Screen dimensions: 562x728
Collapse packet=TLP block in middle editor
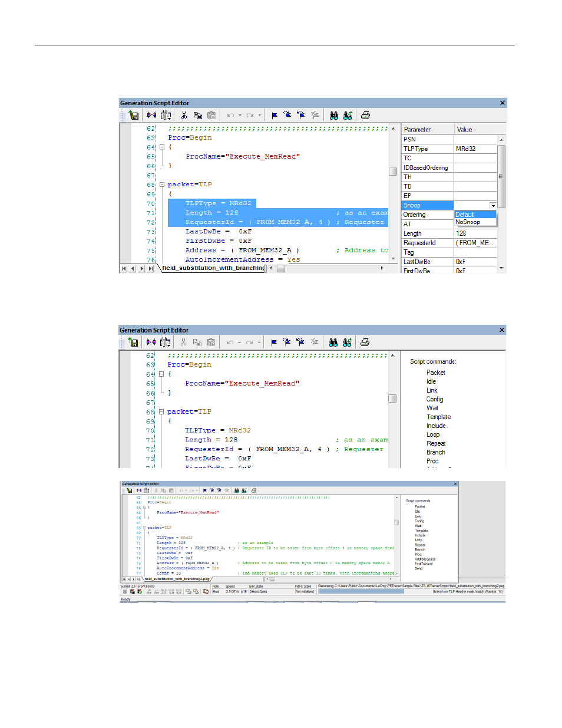click(x=161, y=412)
